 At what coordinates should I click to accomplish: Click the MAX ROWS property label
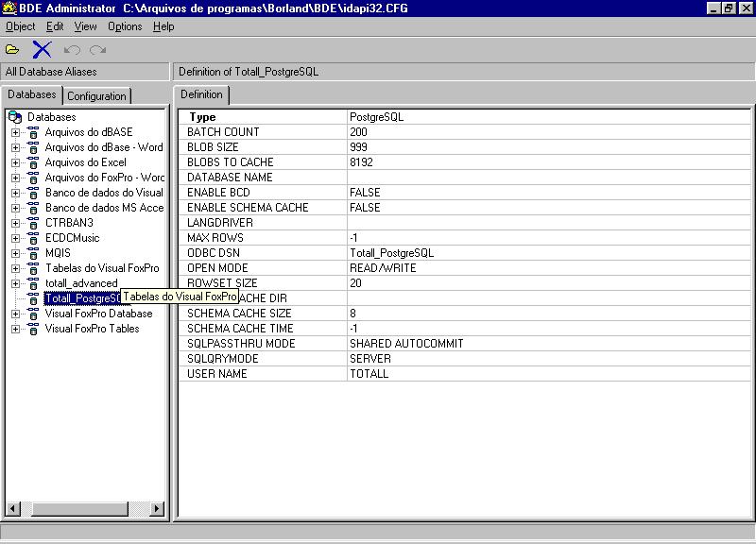pos(215,238)
